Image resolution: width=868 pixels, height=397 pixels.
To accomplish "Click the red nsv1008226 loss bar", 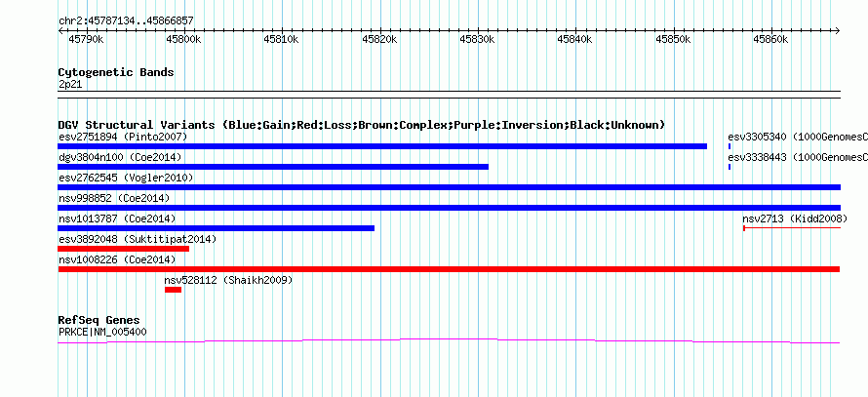I will [449, 269].
